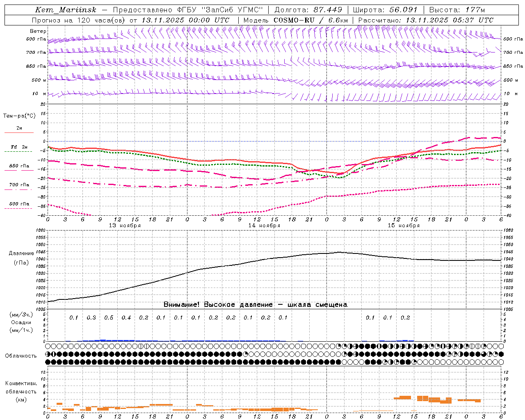Click 'Прогноз на 120 часа(ов)' forecast text
Viewport: 525px width, 420px height.
pos(79,20)
